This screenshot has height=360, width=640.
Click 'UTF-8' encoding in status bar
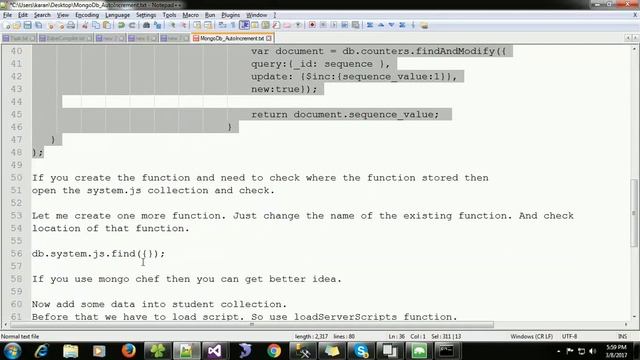569,336
